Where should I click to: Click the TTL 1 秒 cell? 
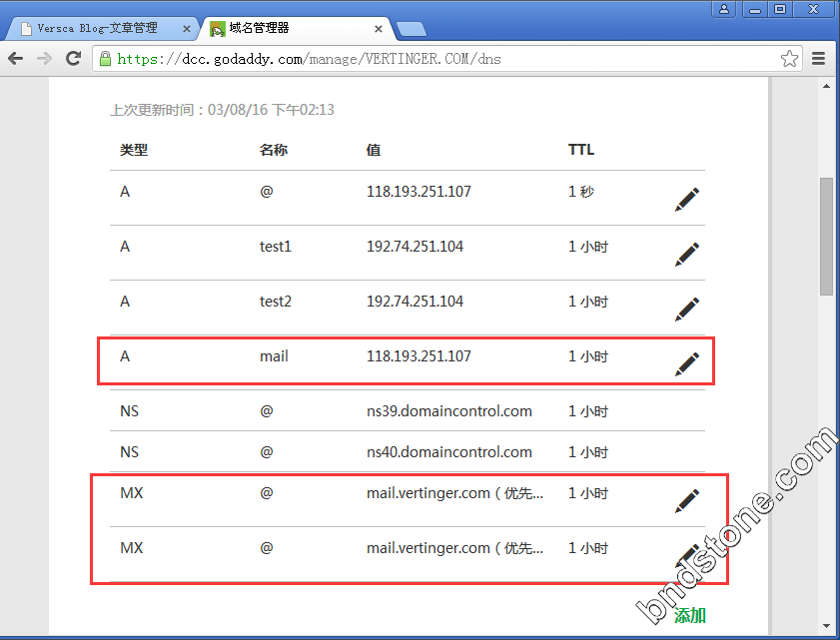pos(581,192)
